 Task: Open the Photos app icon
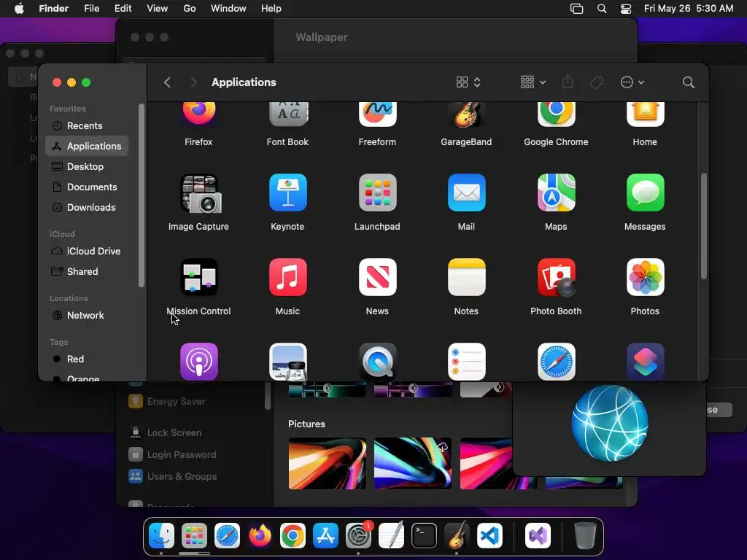click(645, 277)
